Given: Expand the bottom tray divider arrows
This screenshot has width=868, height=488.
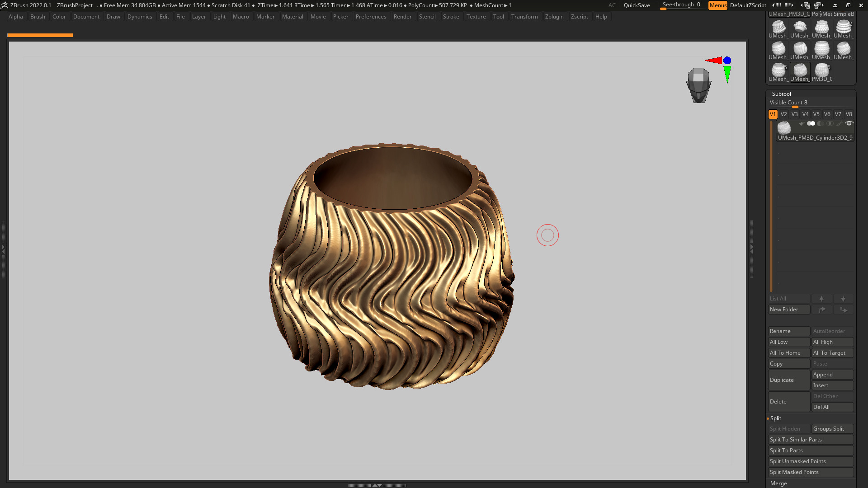Looking at the screenshot, I should coord(377,485).
